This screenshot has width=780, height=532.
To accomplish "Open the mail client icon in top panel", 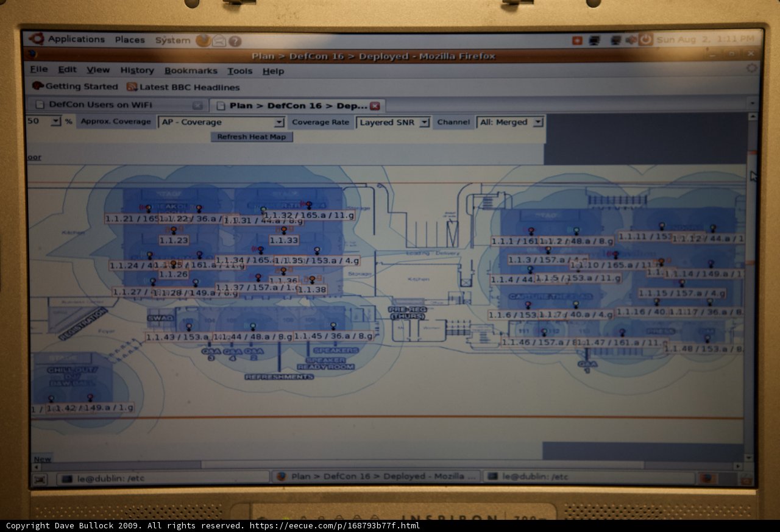I will tap(219, 41).
